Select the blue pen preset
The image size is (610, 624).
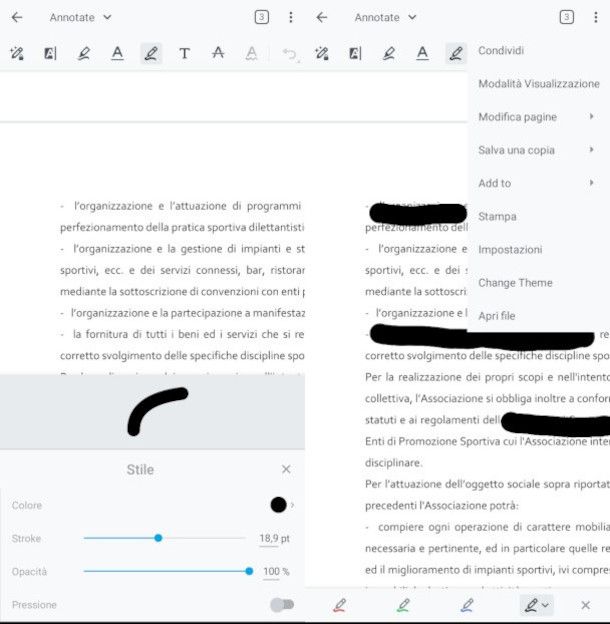tap(467, 605)
